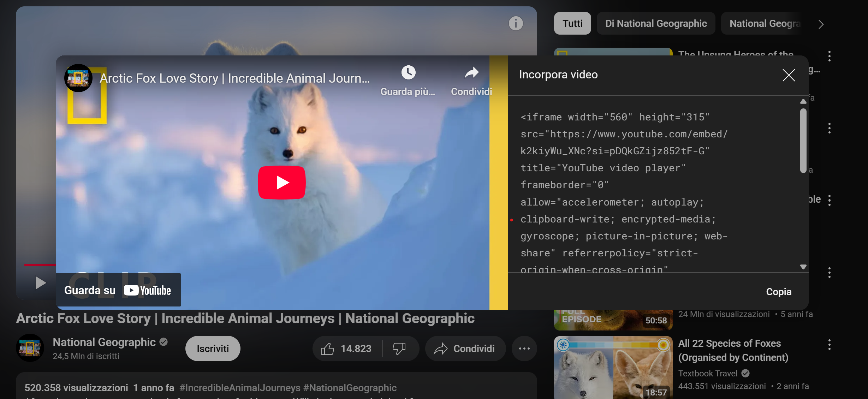Viewport: 868px width, 399px height.
Task: Open options menu for All 22 Species video
Action: [x=830, y=345]
